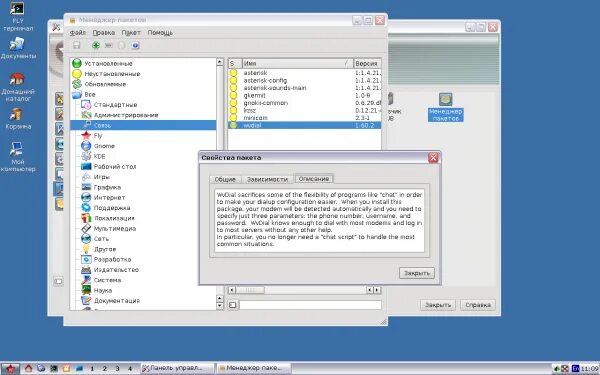
Task: Open the Помощь menu
Action: point(160,33)
